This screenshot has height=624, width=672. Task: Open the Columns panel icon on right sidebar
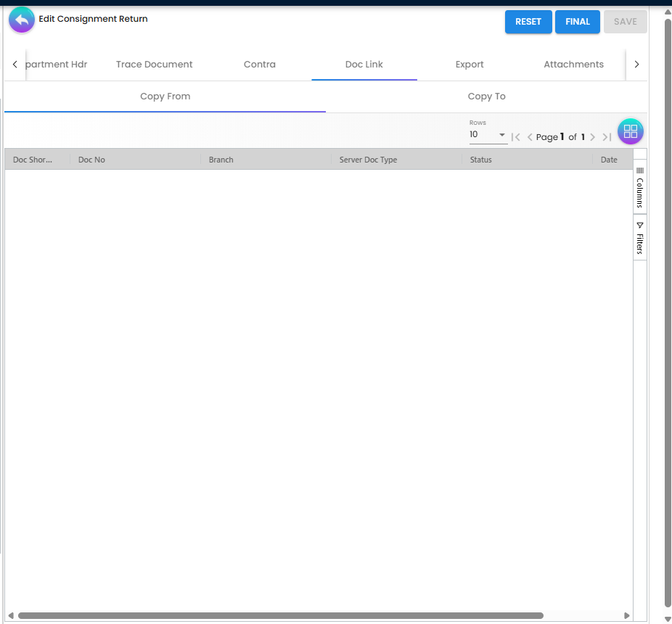(639, 185)
